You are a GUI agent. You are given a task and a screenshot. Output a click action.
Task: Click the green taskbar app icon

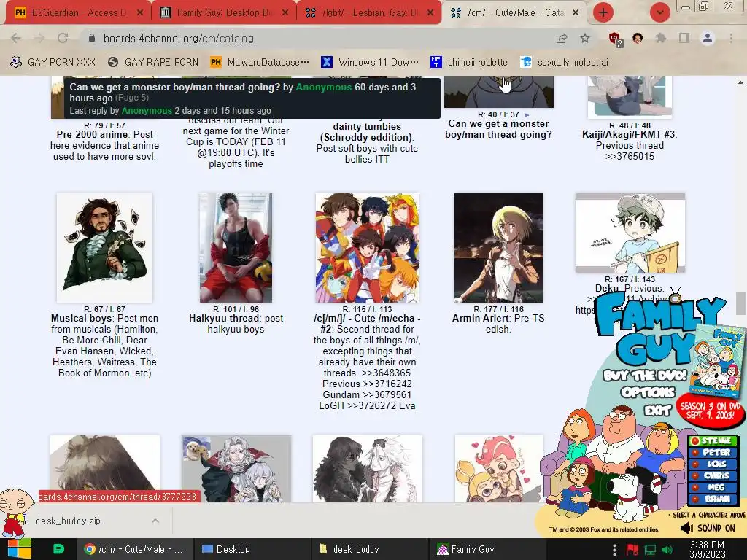(58, 549)
